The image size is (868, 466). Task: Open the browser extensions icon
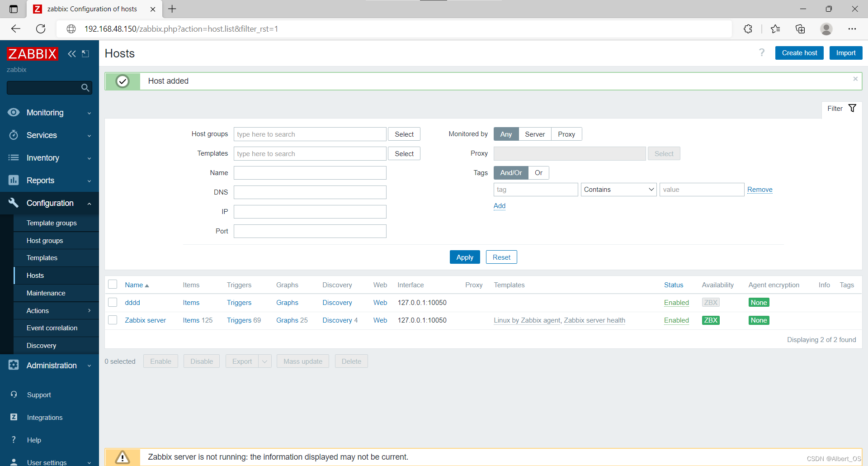(x=748, y=29)
